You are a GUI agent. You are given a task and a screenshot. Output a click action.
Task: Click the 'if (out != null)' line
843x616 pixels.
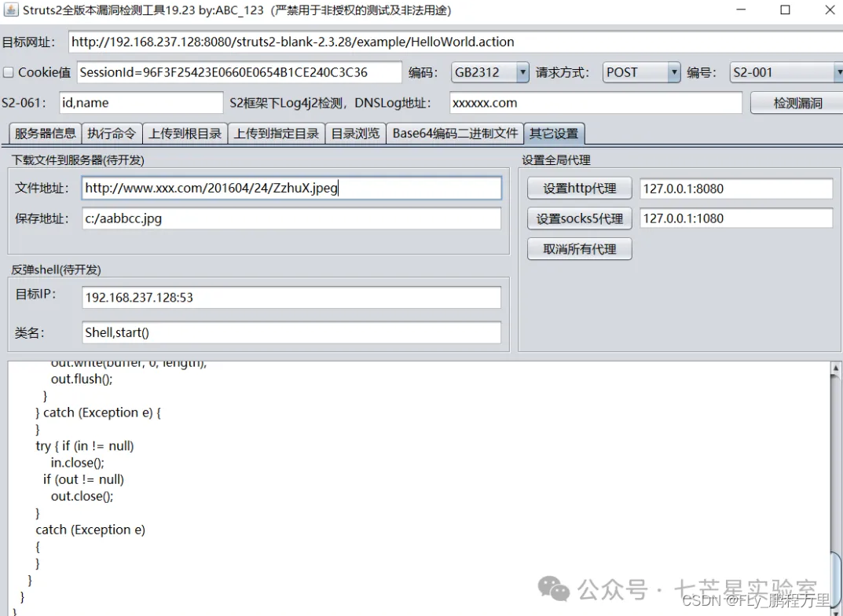83,479
